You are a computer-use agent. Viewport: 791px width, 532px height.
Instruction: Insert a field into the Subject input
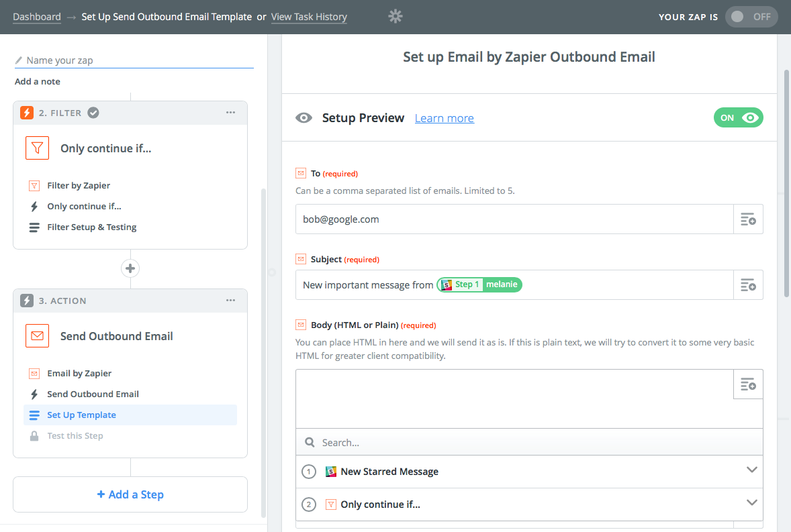[x=748, y=285]
